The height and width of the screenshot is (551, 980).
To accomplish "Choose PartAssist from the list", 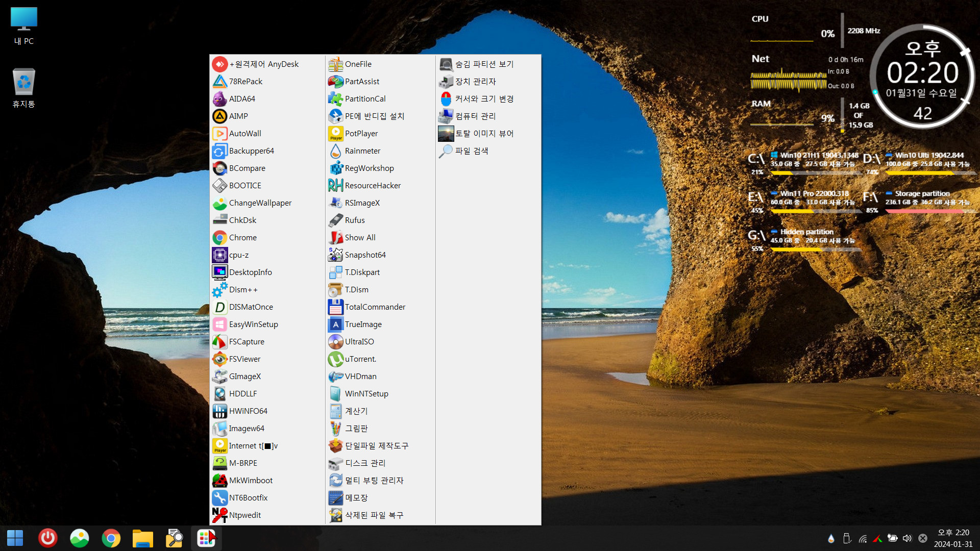I will pyautogui.click(x=380, y=82).
